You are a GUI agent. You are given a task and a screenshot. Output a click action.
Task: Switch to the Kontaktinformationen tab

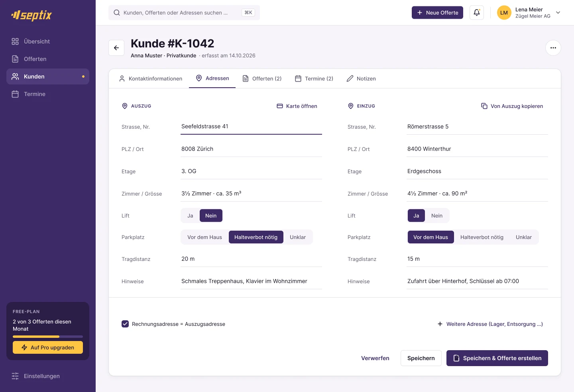151,78
